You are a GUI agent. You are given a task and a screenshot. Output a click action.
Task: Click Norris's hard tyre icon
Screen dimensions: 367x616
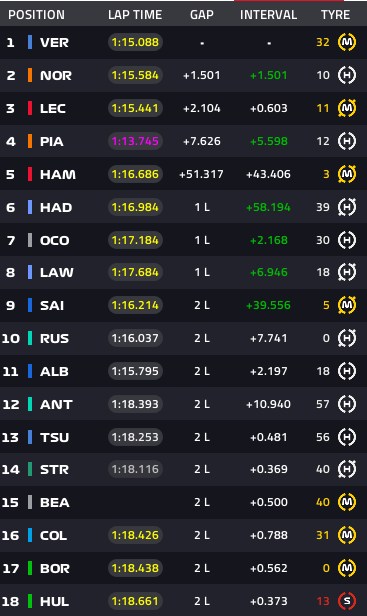(x=347, y=75)
